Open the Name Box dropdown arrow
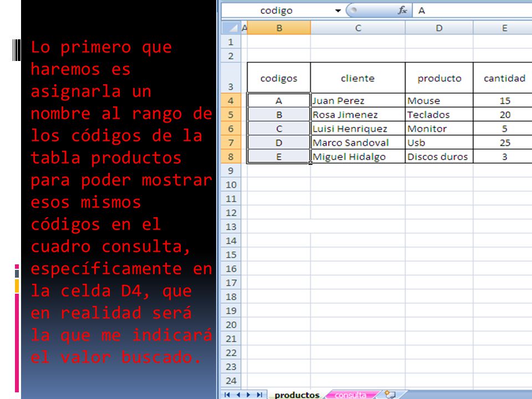Screen dimensions: 532x399 (337, 11)
